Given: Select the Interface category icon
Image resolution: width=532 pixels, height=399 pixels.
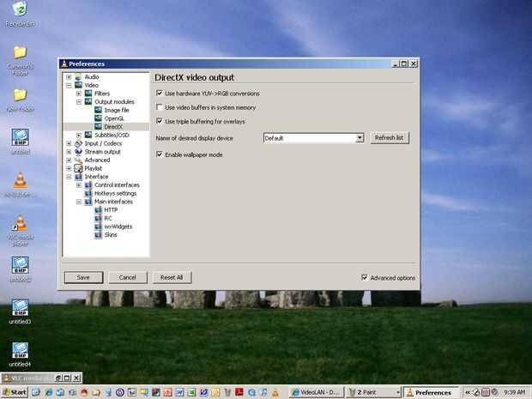Looking at the screenshot, I should point(78,177).
